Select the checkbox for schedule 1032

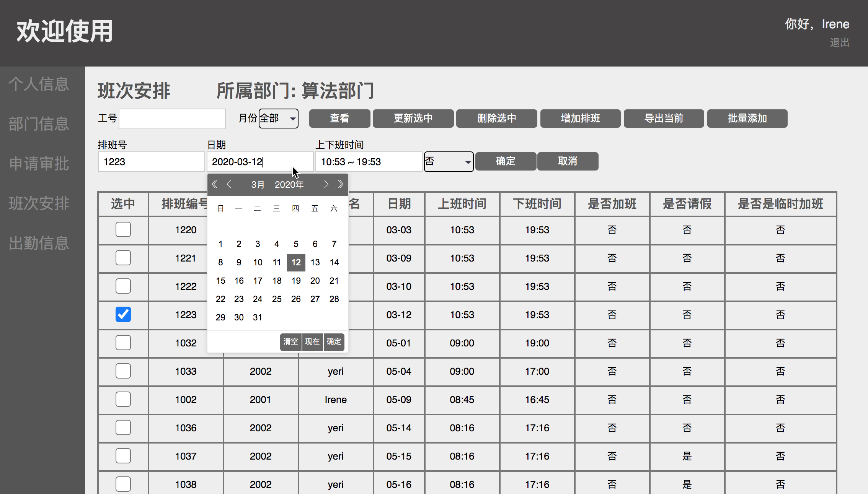pyautogui.click(x=123, y=343)
